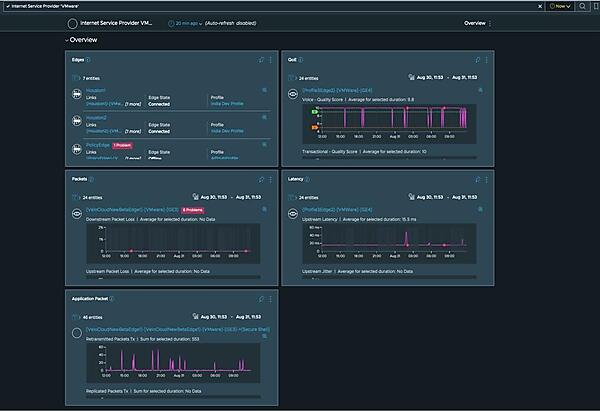Open the Packets panel's three-dot menu
Image resolution: width=600 pixels, height=411 pixels.
tap(268, 179)
